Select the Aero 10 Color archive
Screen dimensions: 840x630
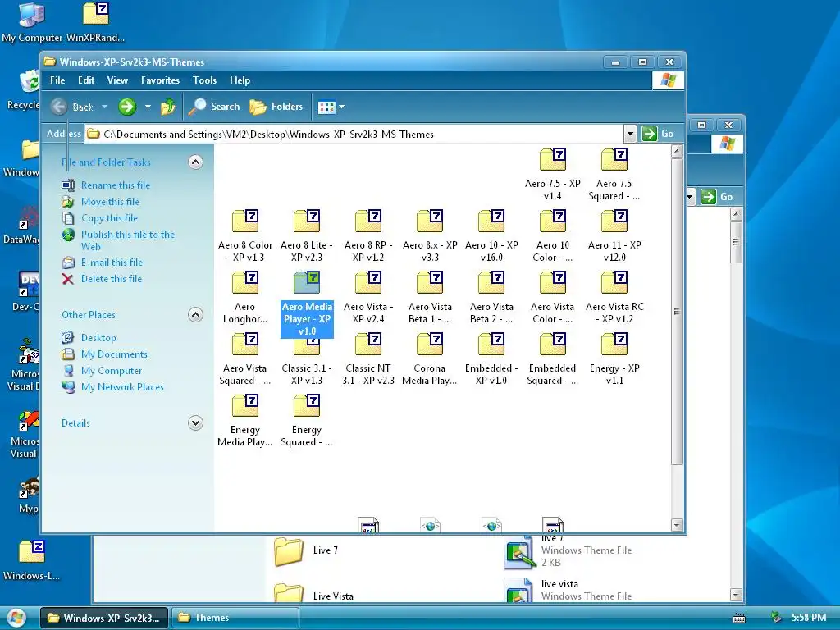(552, 235)
